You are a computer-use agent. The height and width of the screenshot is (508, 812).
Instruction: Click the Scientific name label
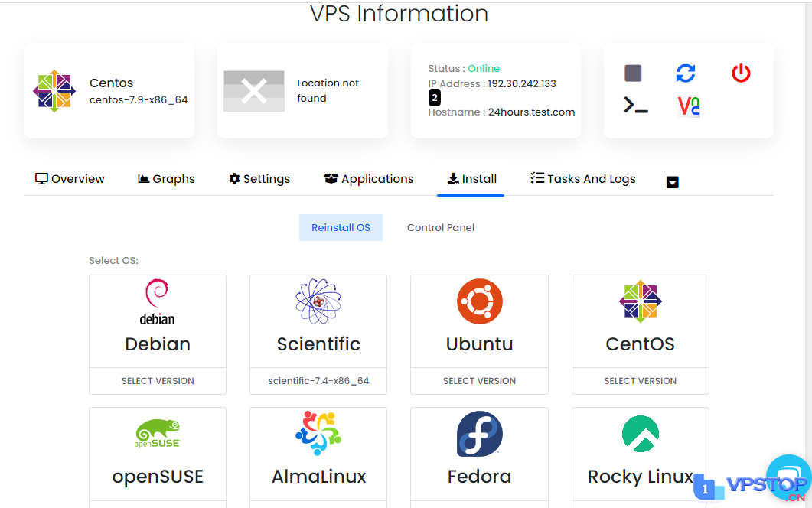point(318,344)
